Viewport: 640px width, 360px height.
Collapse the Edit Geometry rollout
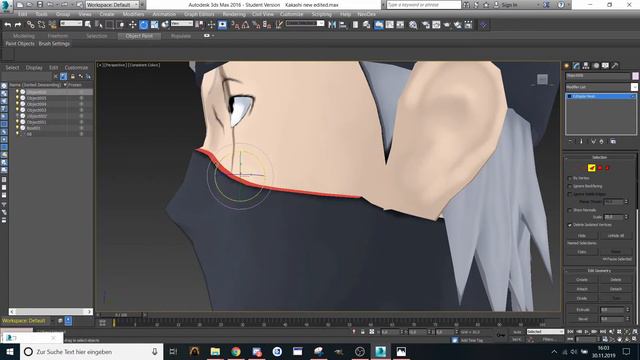[x=599, y=271]
